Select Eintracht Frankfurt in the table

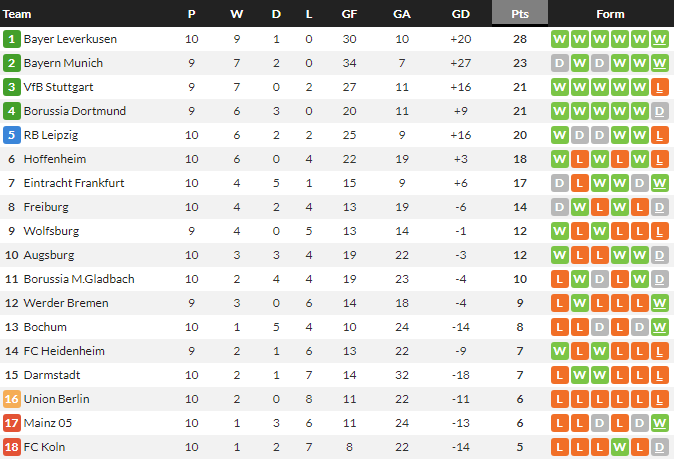point(73,183)
